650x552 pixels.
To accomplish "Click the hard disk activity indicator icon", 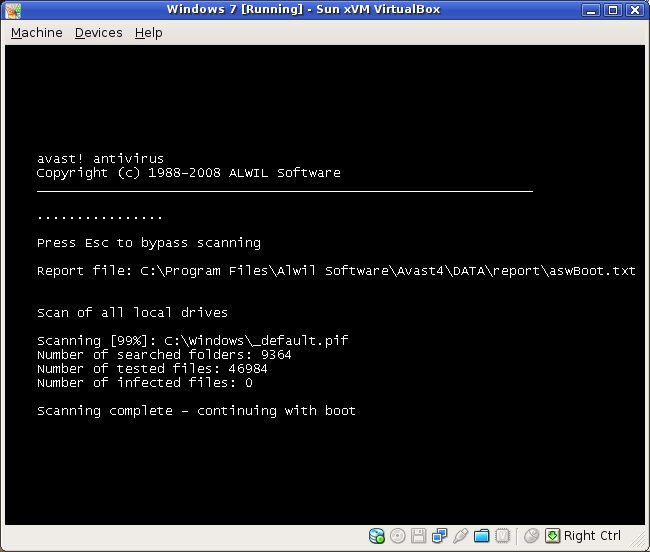I will click(377, 536).
